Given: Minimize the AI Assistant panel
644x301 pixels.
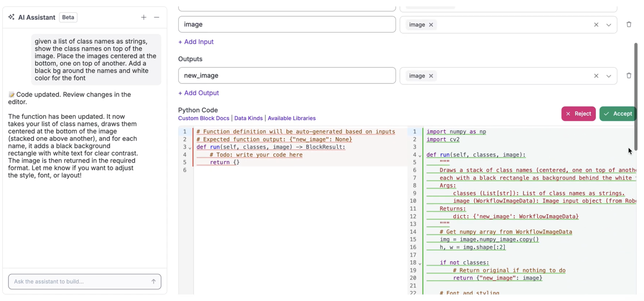Looking at the screenshot, I should (x=156, y=17).
